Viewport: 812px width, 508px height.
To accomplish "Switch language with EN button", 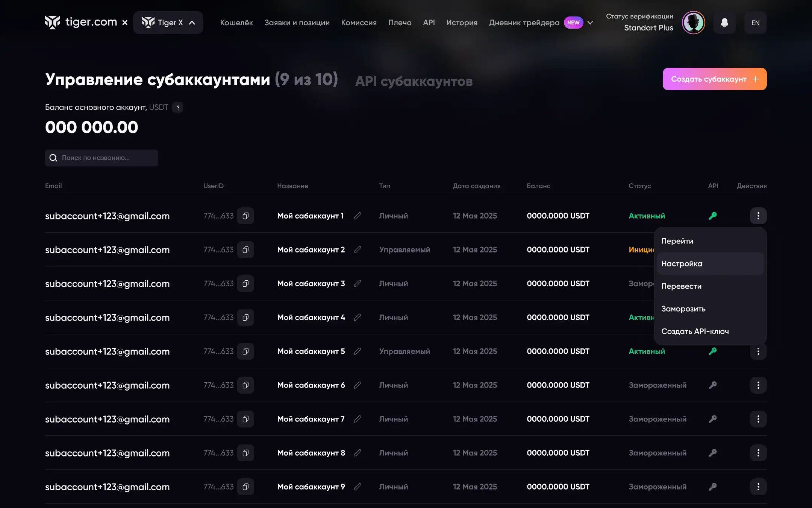I will [x=755, y=23].
